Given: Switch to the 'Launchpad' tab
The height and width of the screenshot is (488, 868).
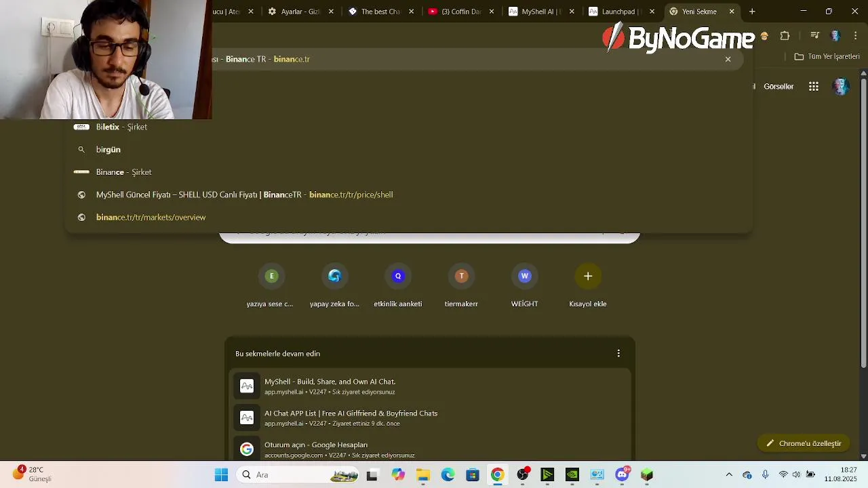Looking at the screenshot, I should tap(621, 12).
